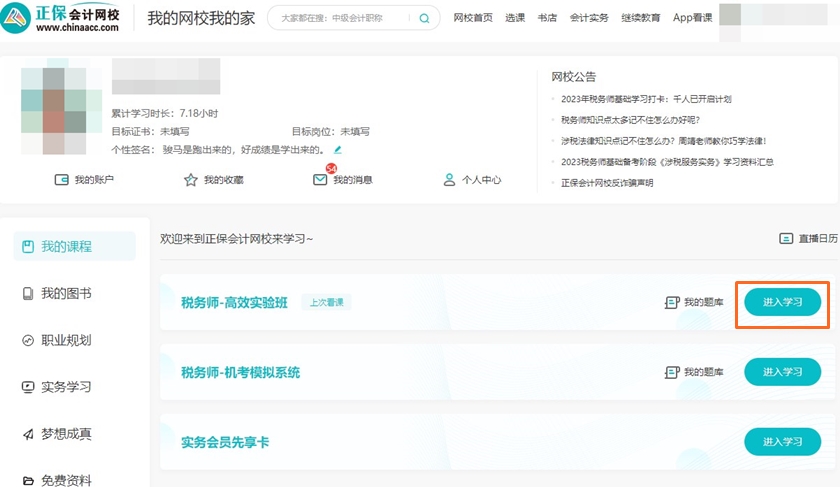This screenshot has width=840, height=487.
Task: Click 目标证书: 未填写 text
Action: point(150,132)
